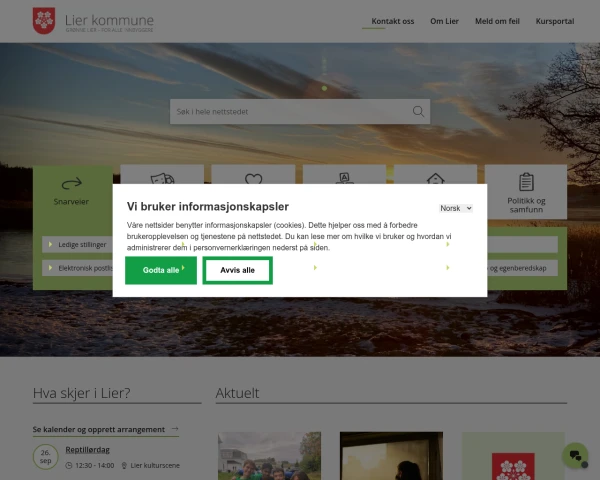Image resolution: width=600 pixels, height=480 pixels.
Task: Click the heart category icon
Action: point(253,179)
